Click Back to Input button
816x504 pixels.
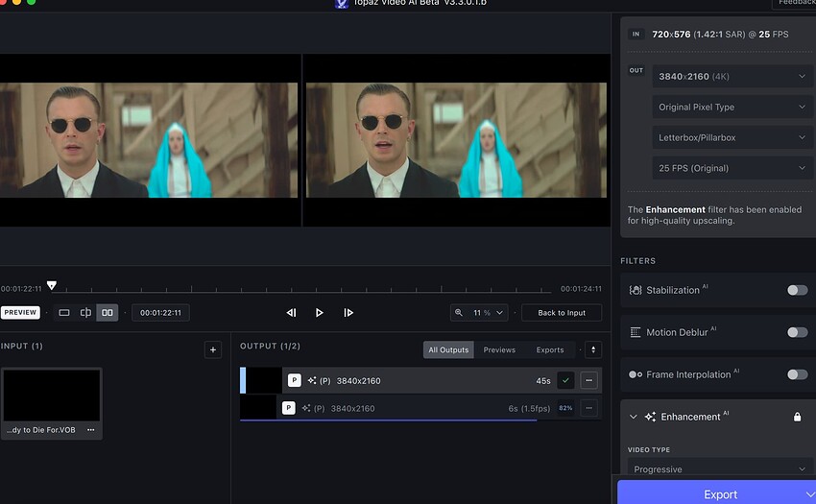(562, 313)
